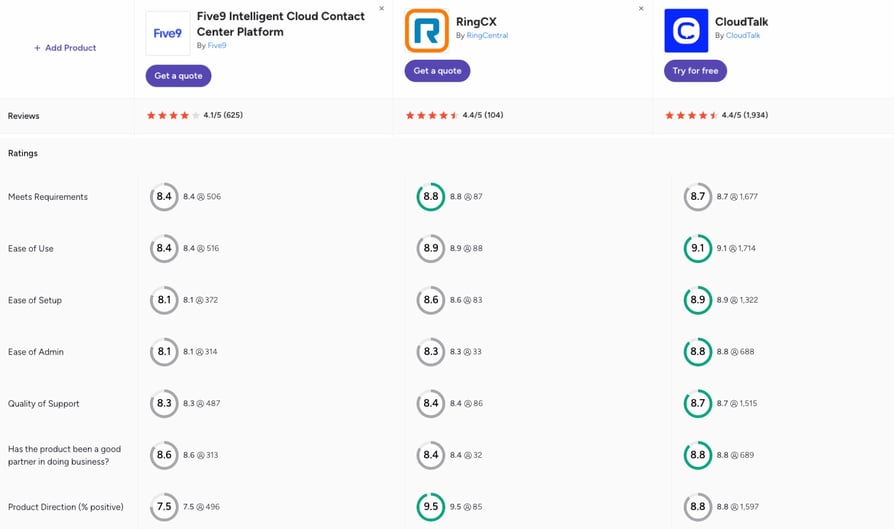Image resolution: width=894 pixels, height=529 pixels.
Task: Click CloudTalk Meets Requirements 8.7 gauge
Action: tap(698, 197)
